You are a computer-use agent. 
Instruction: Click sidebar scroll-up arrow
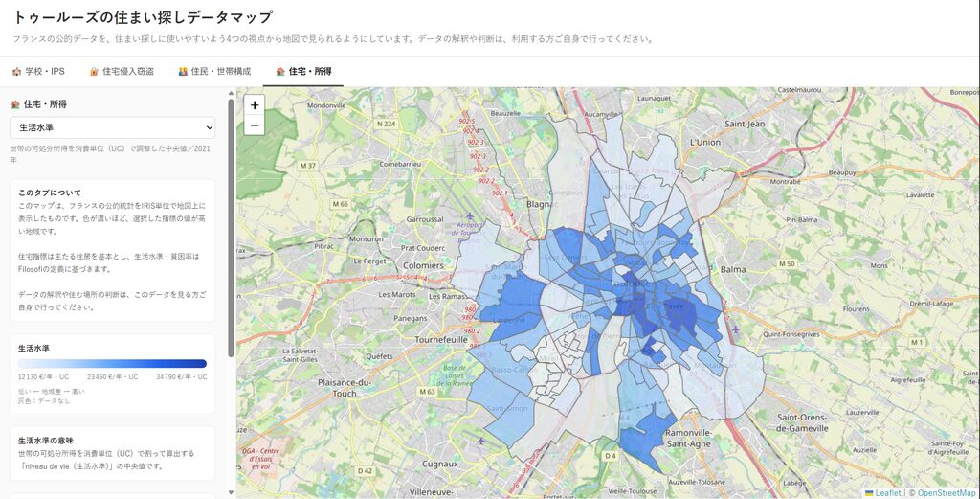pos(231,93)
